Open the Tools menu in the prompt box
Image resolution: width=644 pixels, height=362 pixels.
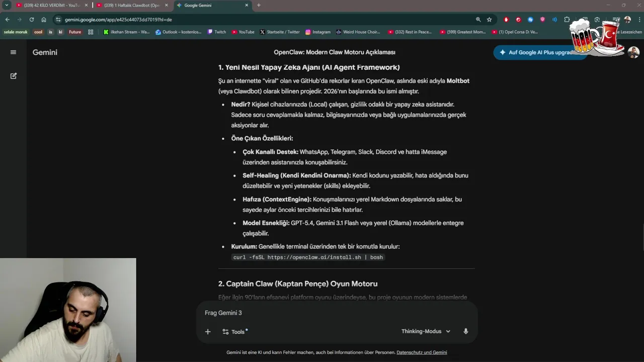[x=234, y=331]
